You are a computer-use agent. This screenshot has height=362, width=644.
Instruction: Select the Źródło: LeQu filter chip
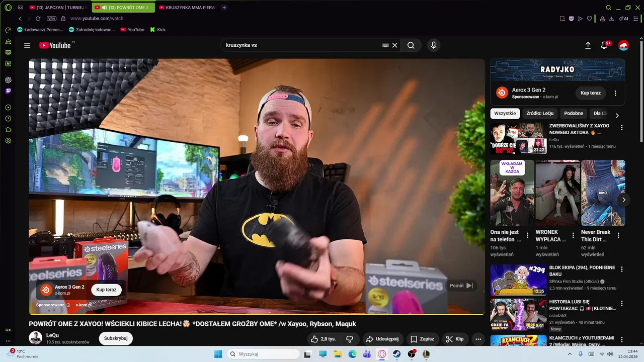point(540,114)
